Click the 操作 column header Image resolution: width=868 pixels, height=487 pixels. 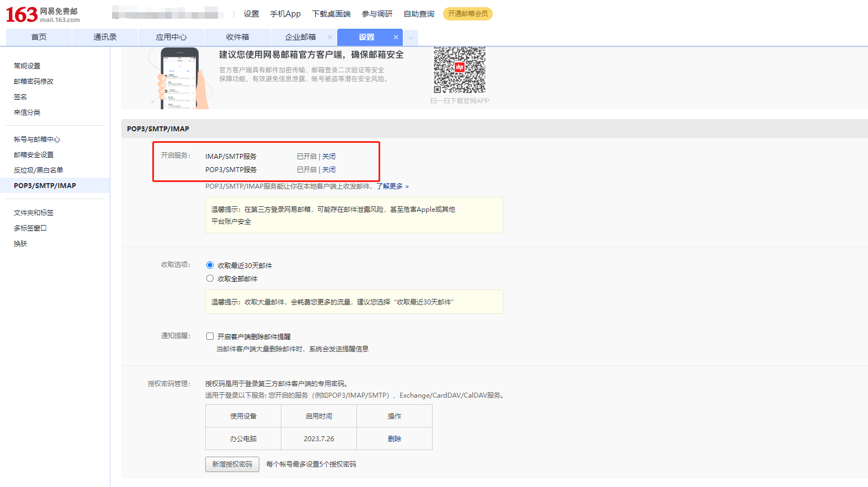click(x=395, y=416)
